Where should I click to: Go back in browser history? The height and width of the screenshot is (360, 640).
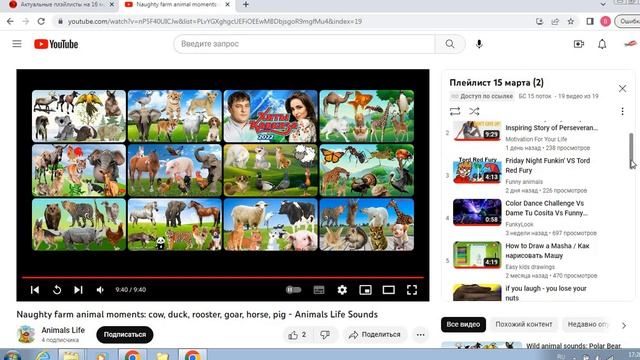10,21
